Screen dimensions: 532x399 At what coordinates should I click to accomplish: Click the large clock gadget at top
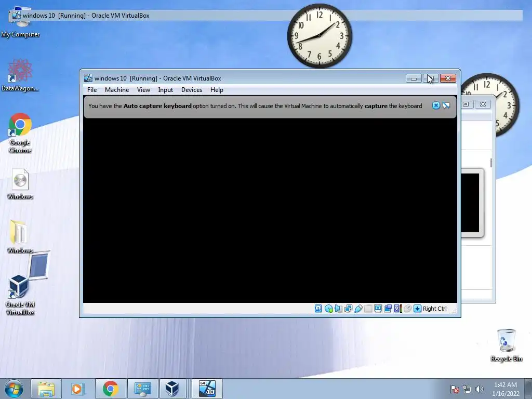(320, 36)
